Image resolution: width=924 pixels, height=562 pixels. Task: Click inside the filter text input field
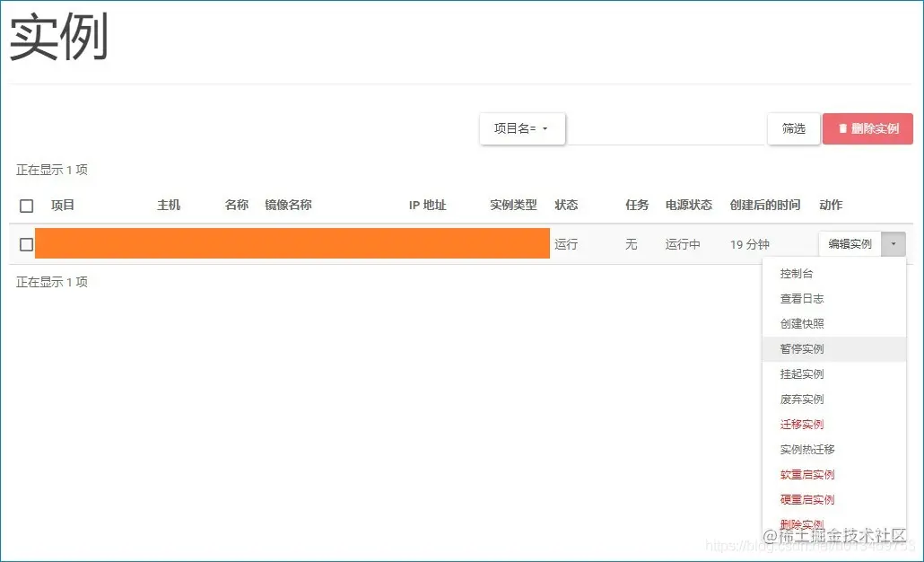pos(664,128)
